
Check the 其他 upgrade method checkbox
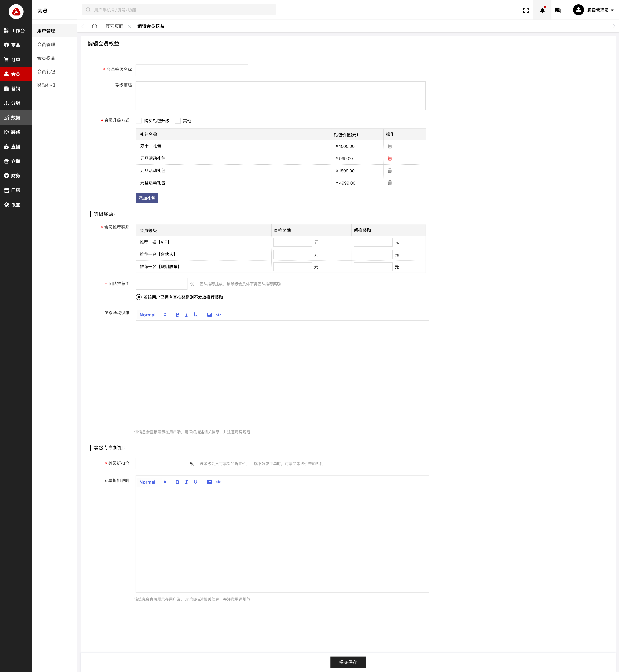point(178,121)
